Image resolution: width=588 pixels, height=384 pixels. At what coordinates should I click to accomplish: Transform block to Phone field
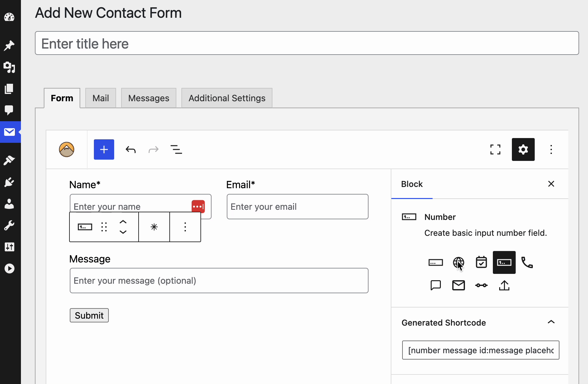[527, 262]
